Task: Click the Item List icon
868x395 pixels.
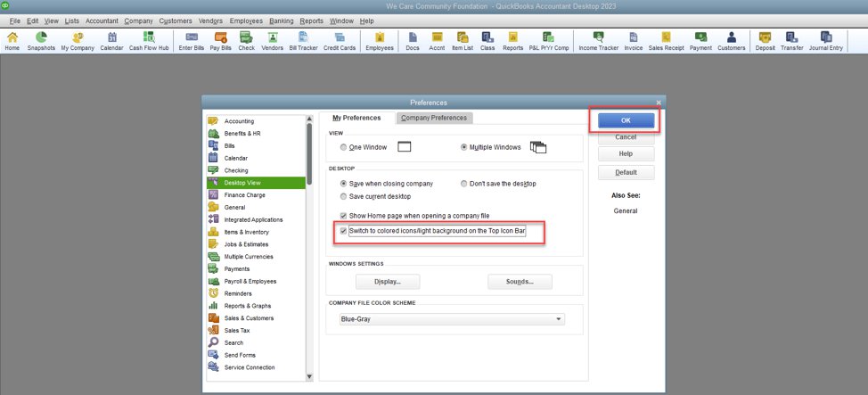Action: (x=462, y=40)
